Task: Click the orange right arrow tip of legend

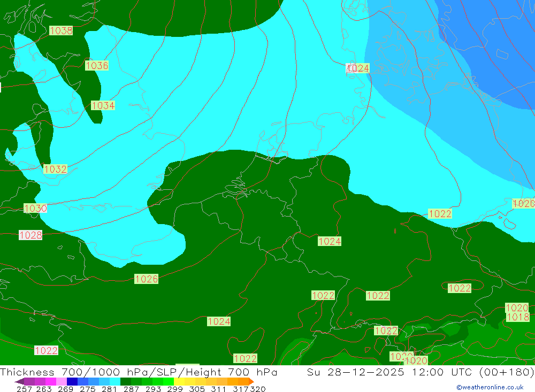Action: (251, 381)
